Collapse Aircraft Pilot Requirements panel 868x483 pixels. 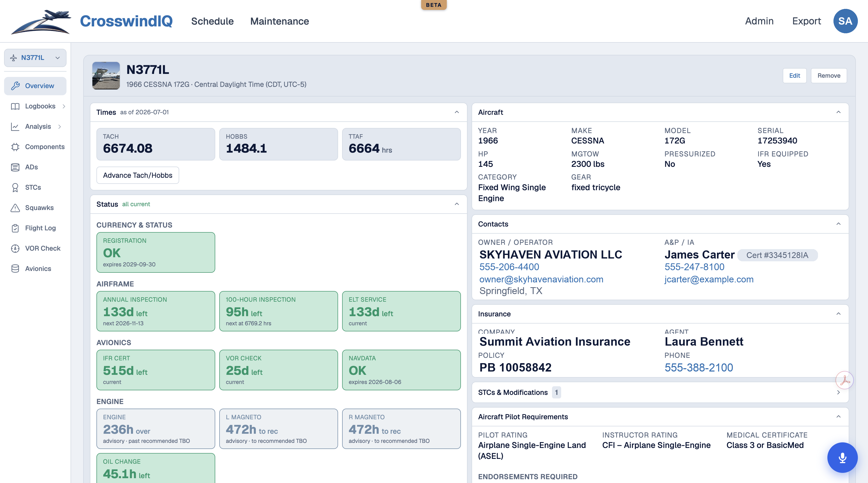click(x=838, y=417)
